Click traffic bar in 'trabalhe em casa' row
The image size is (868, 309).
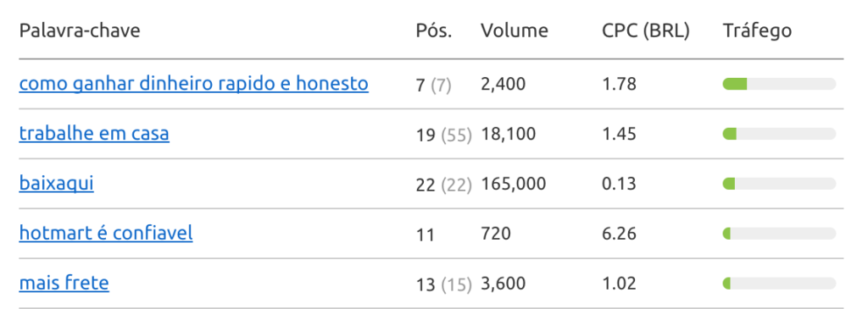(780, 134)
